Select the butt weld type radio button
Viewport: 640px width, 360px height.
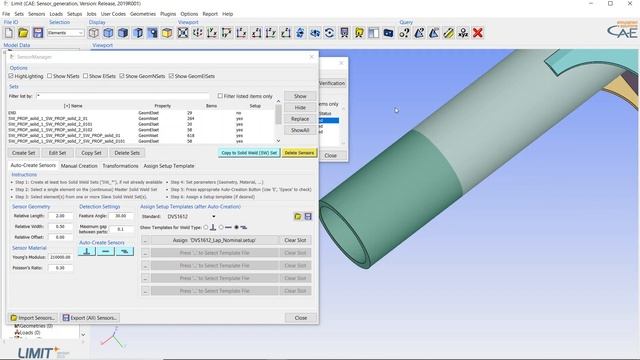point(221,227)
